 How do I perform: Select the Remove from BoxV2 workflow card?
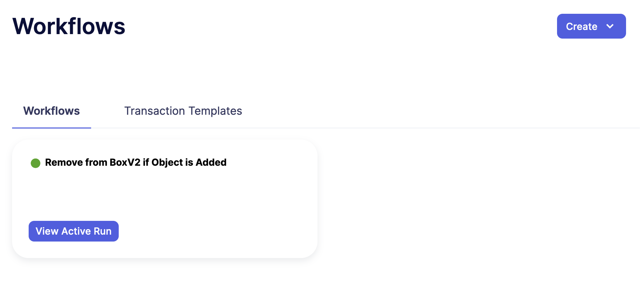tap(165, 198)
